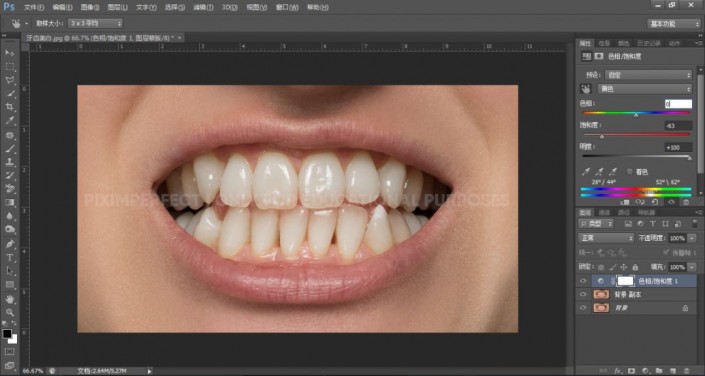
Task: Select the 背景 layer thumbnail
Action: 601,308
